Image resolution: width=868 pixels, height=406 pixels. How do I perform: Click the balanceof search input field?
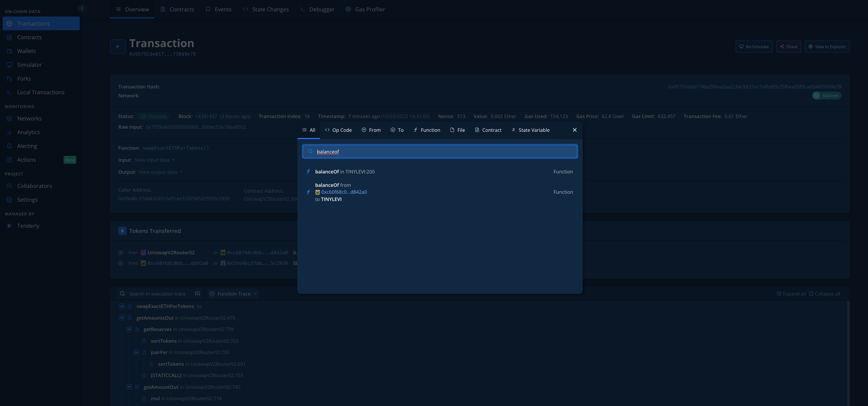(x=440, y=151)
